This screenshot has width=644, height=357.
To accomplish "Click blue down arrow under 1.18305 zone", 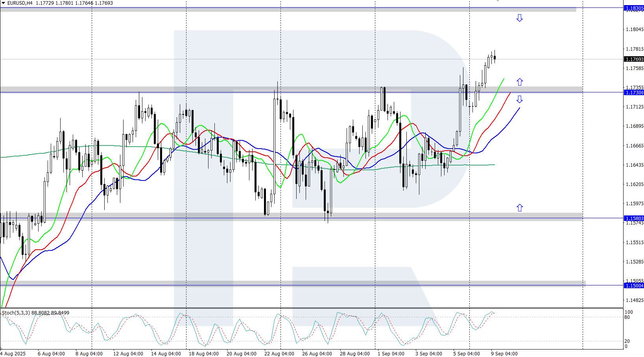I will [519, 18].
